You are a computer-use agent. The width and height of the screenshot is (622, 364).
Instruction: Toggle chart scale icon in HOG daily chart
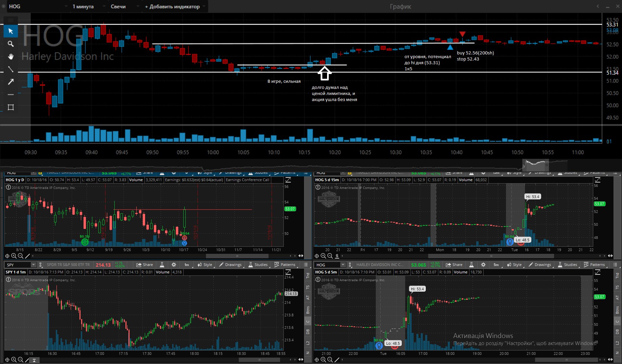pos(288,180)
